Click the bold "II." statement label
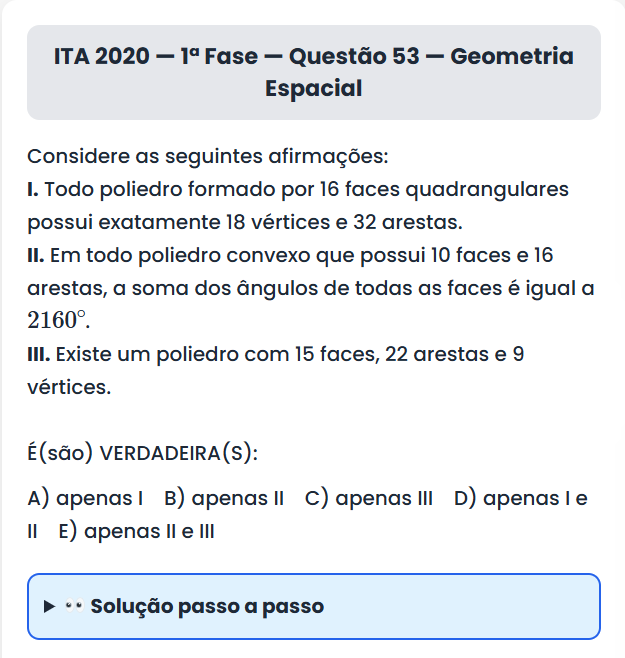Viewport: 625px width, 658px height. point(37,255)
